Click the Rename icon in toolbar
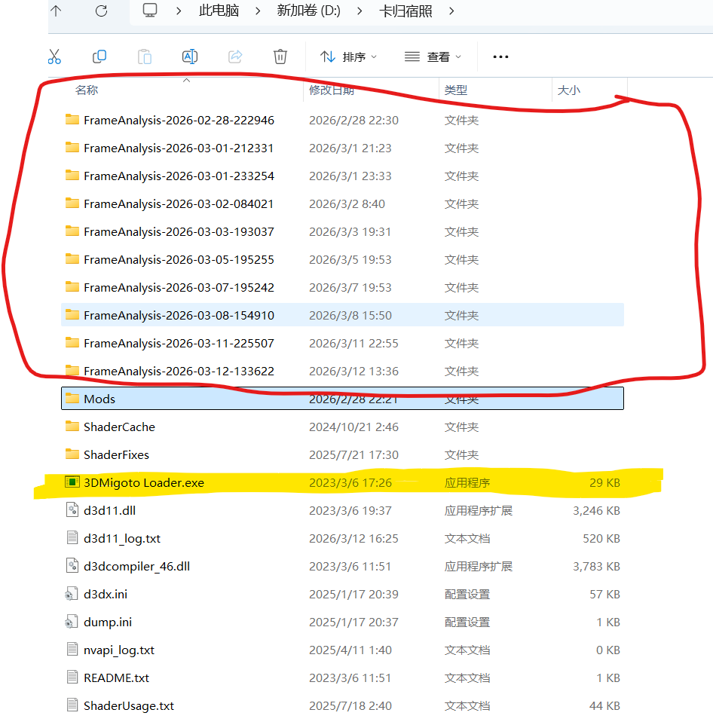The width and height of the screenshot is (713, 728). [x=190, y=57]
